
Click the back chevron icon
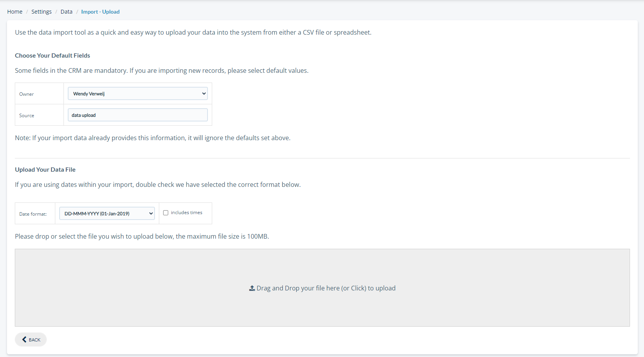[24, 339]
